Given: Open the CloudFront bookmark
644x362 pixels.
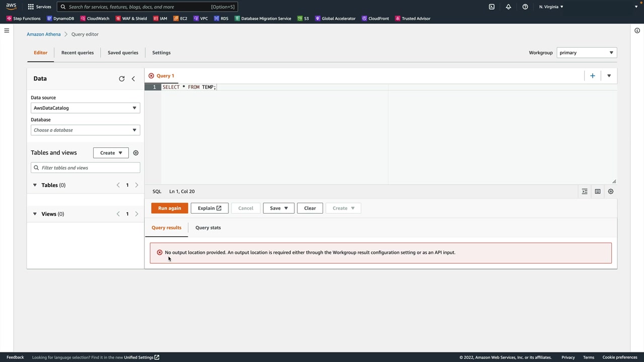Looking at the screenshot, I should point(375,19).
